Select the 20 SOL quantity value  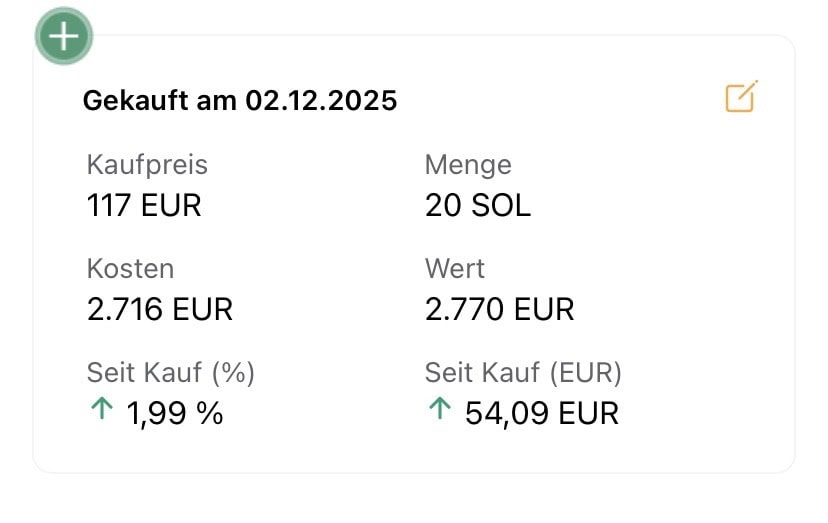click(477, 205)
